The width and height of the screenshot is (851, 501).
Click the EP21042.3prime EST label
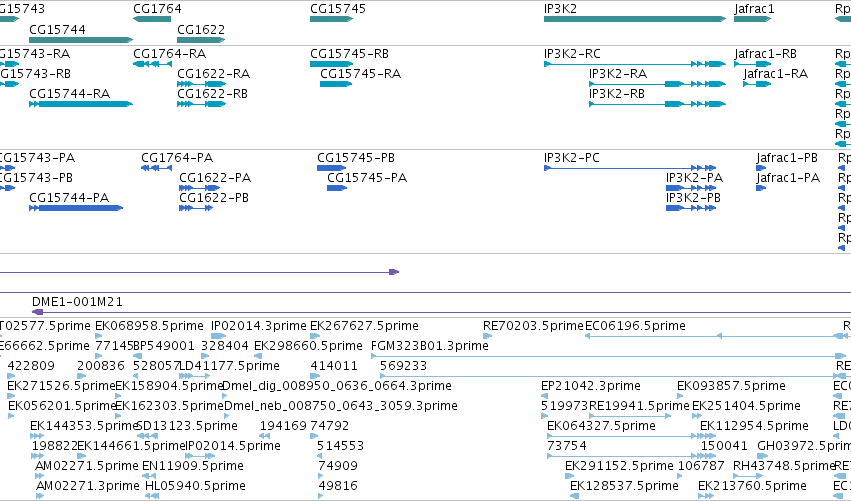point(590,386)
